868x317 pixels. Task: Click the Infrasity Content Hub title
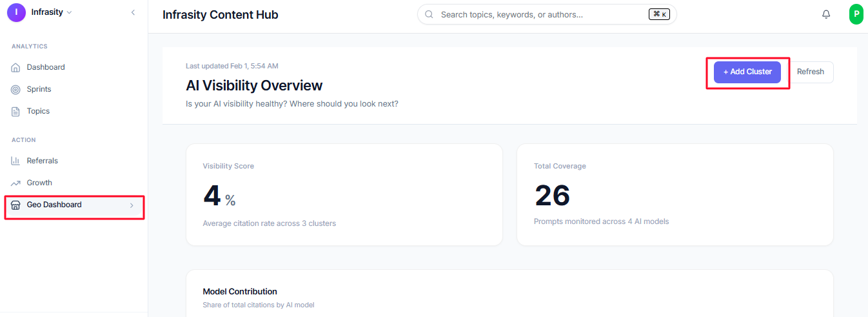[221, 15]
